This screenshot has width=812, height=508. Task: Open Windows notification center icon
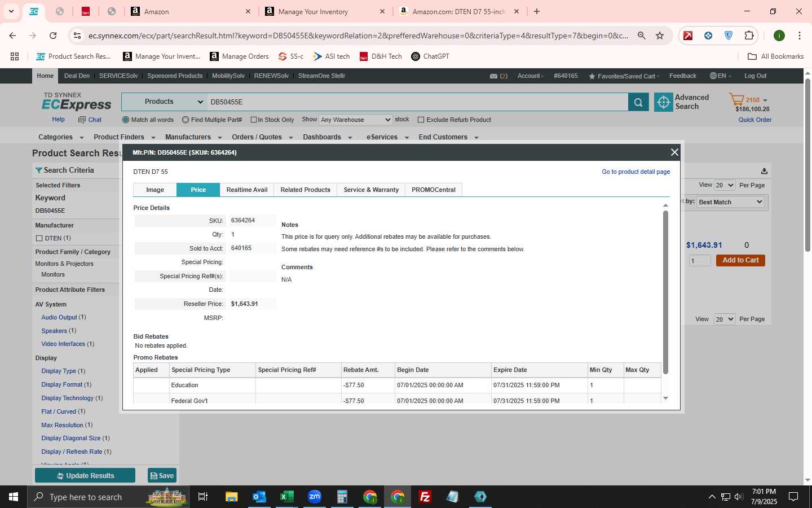793,497
